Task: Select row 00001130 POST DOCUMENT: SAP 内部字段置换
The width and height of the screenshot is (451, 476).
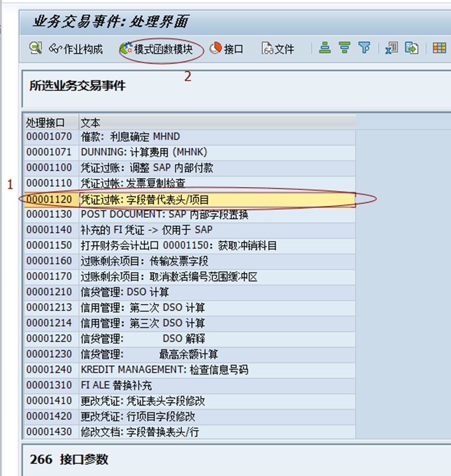Action: point(190,215)
